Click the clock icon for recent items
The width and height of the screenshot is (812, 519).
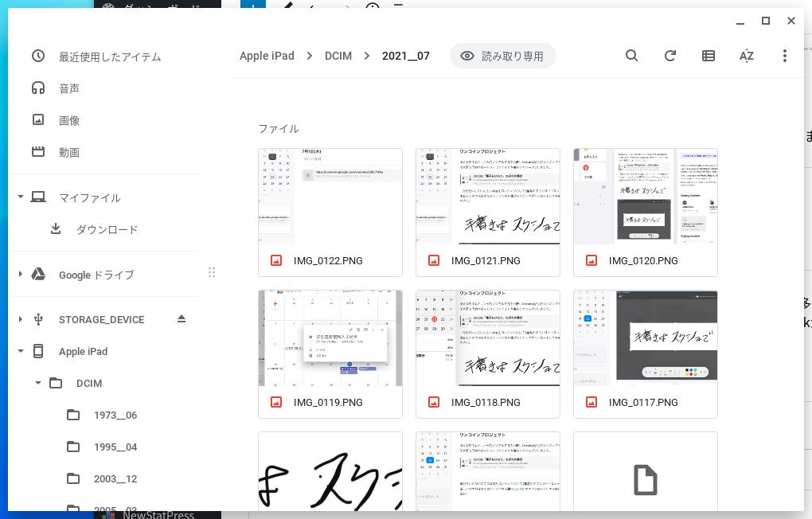coord(38,56)
